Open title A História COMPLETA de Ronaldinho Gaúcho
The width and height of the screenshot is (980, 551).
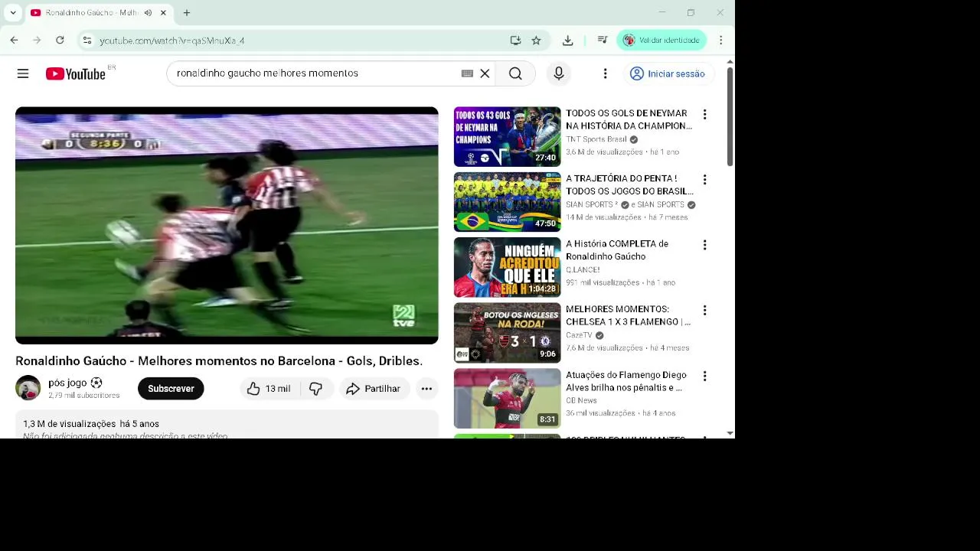point(617,250)
